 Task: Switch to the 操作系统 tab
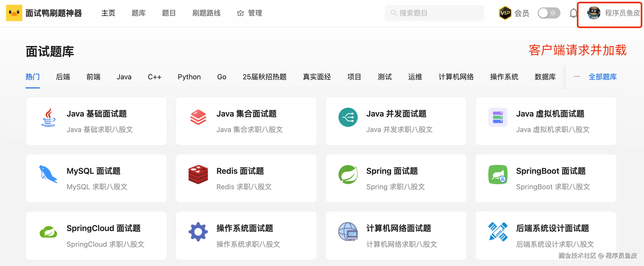click(504, 77)
